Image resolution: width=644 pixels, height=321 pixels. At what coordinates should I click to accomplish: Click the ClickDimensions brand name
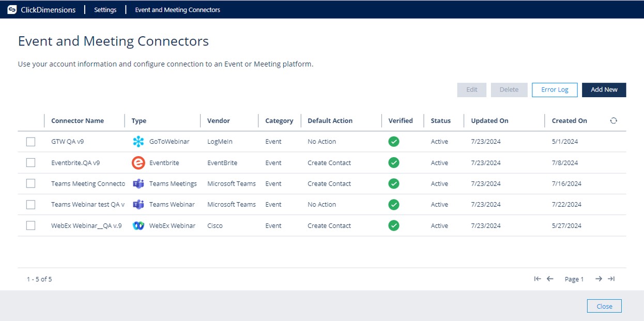point(48,10)
